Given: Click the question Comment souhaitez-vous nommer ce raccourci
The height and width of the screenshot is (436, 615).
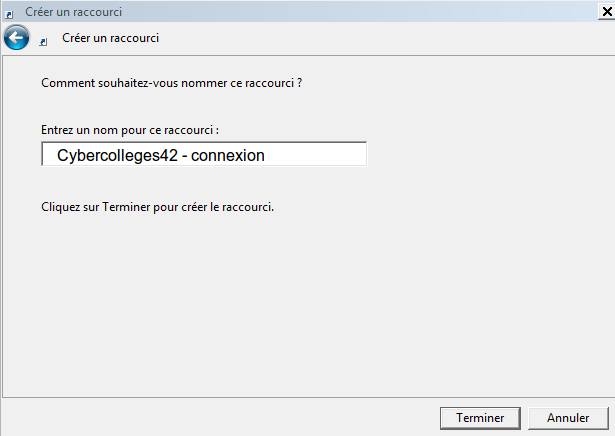Looking at the screenshot, I should 171,82.
